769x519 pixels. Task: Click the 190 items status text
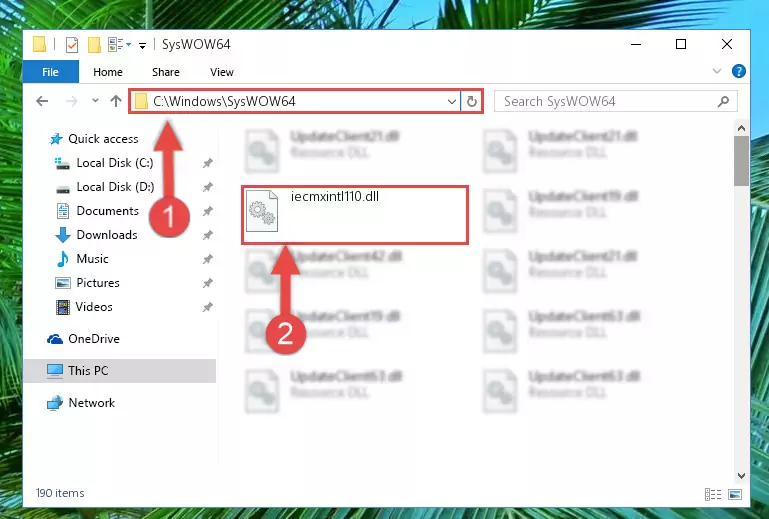(60, 493)
